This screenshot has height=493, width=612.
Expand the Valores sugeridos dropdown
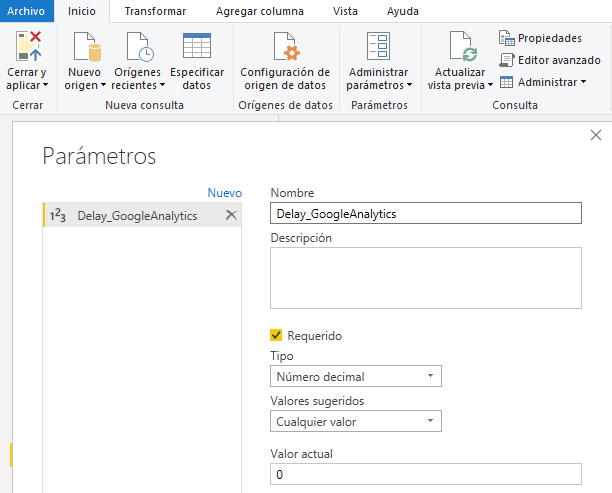tap(356, 422)
